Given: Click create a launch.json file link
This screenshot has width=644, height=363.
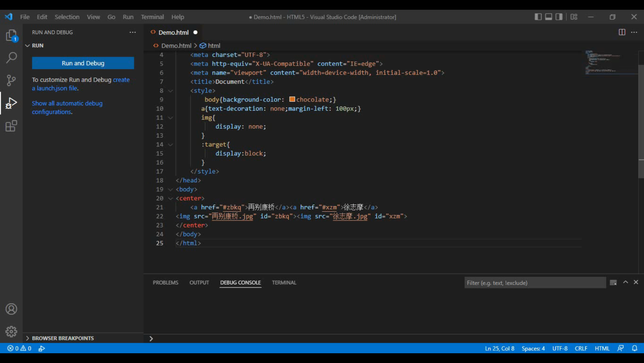Looking at the screenshot, I should pos(81,84).
